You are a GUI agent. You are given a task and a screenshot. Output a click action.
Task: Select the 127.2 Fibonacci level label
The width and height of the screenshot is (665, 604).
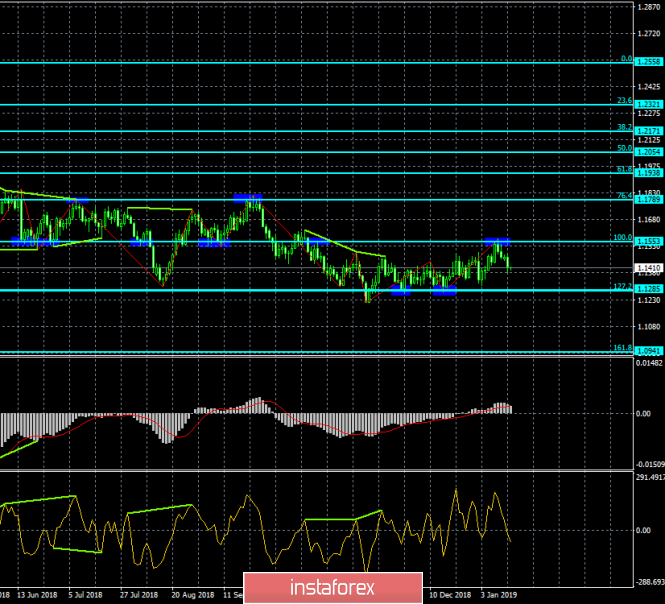(x=622, y=286)
